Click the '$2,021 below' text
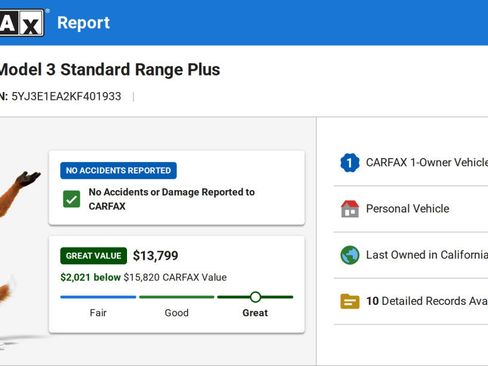 tap(90, 277)
